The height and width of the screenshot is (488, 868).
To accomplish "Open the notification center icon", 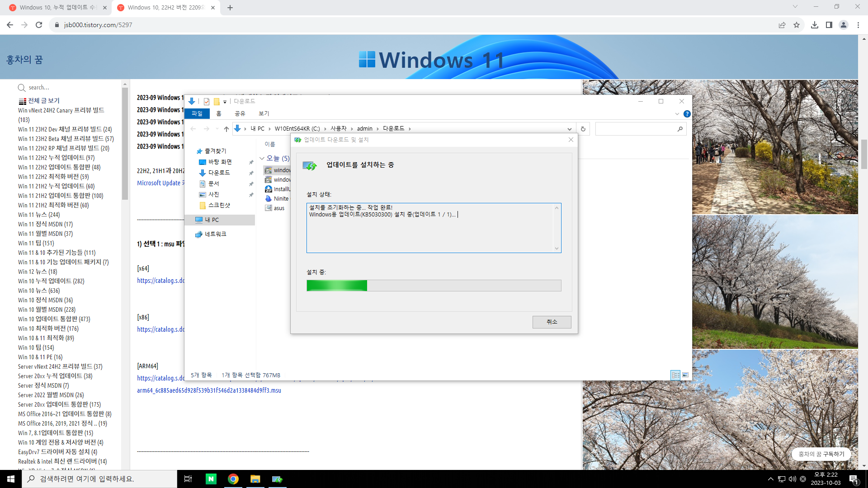I will click(x=854, y=479).
